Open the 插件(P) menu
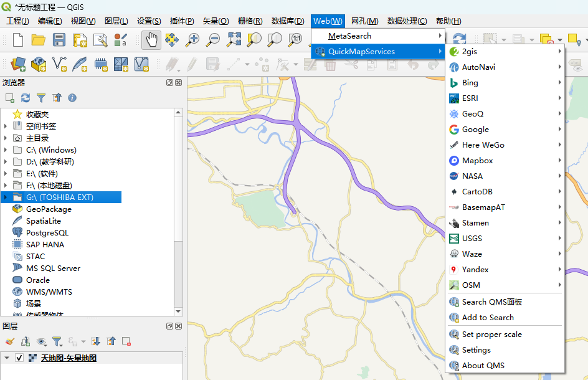 182,21
